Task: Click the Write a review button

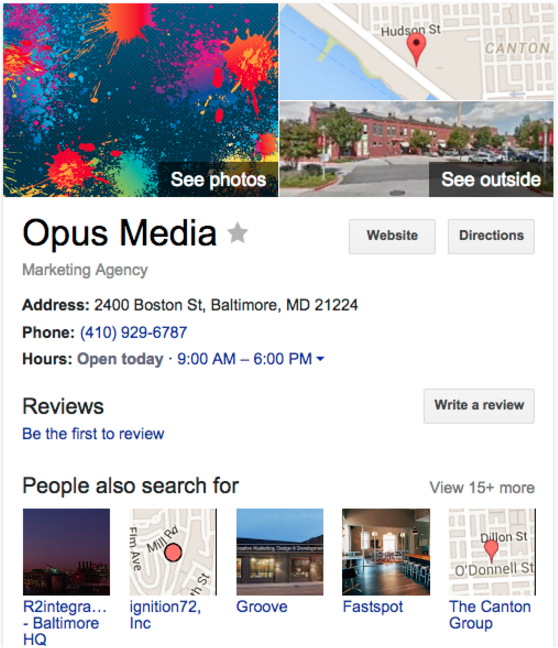Action: click(479, 406)
